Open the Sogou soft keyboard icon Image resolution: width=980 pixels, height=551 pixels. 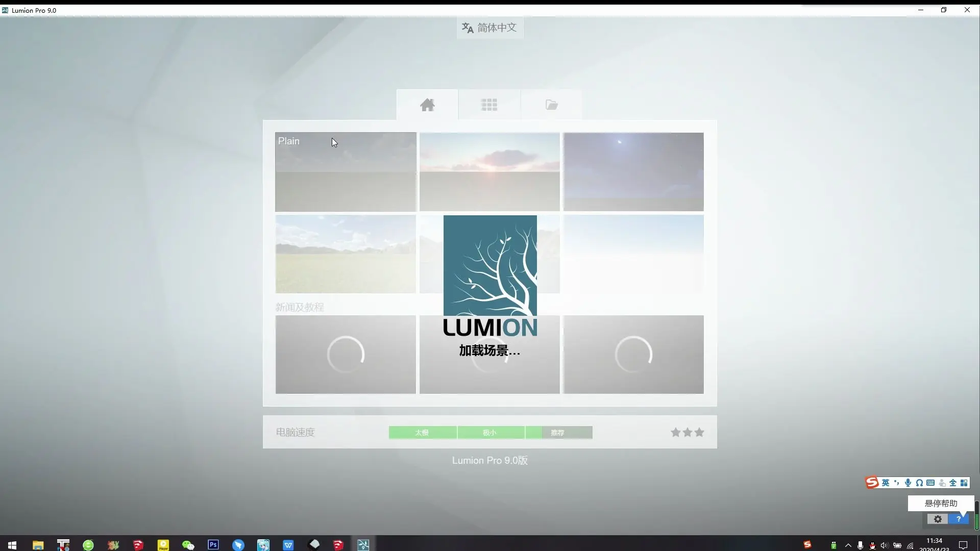tap(930, 483)
